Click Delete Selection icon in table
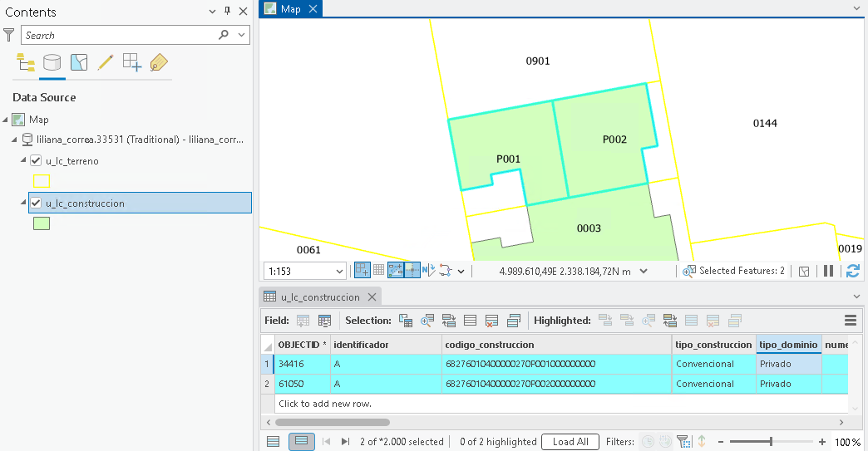The width and height of the screenshot is (868, 451). [x=491, y=321]
